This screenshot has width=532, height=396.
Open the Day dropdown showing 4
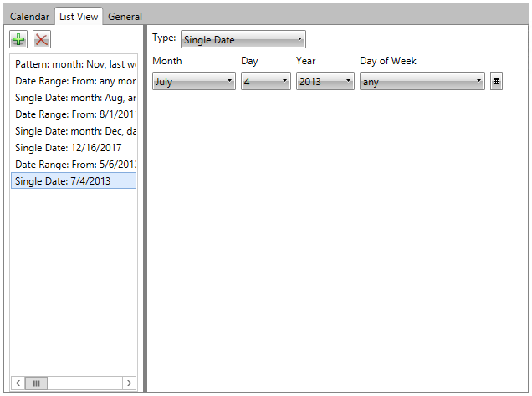click(265, 82)
